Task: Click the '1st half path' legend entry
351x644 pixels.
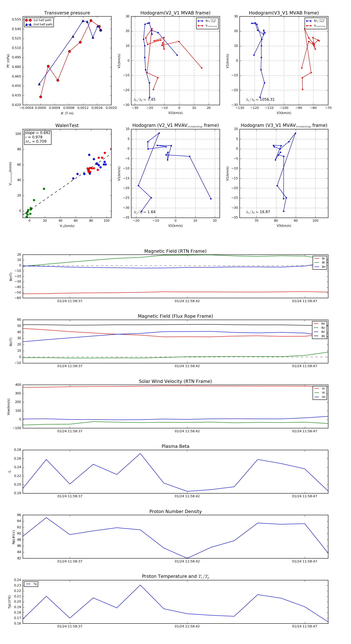Action: pyautogui.click(x=39, y=20)
